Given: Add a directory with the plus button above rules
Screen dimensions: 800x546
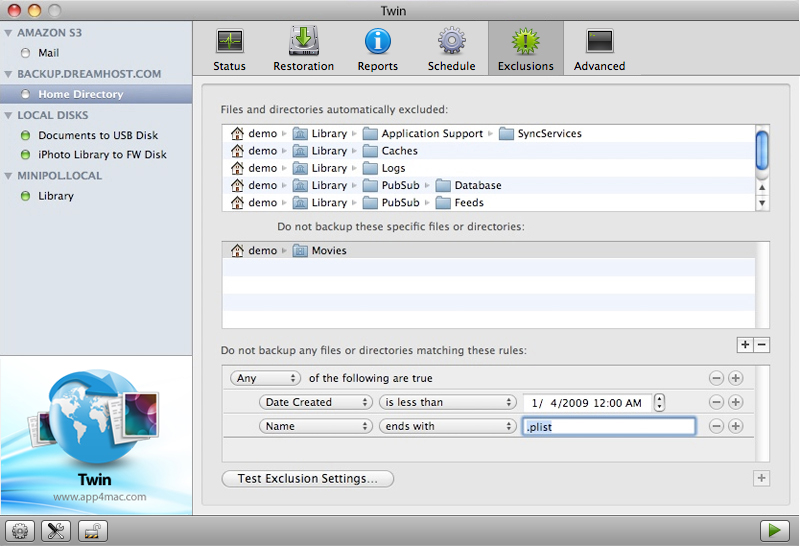Looking at the screenshot, I should pos(745,345).
